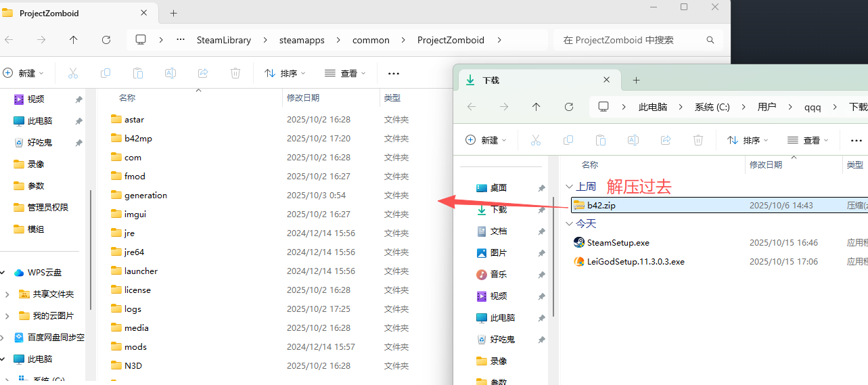
Task: Collapse the 今天 group
Action: click(x=568, y=224)
